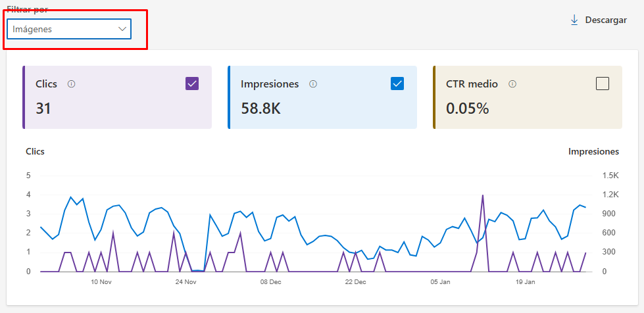
Task: Click the 58.8K impressions total value
Action: coord(260,108)
